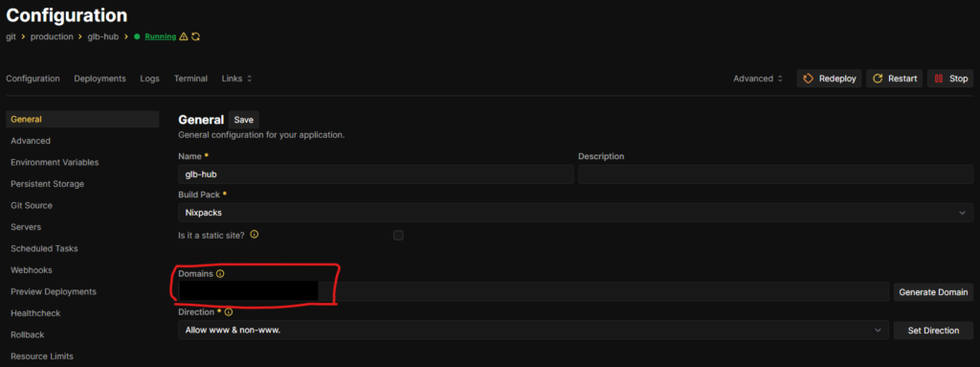Click the refresh status icon beside Running
This screenshot has height=367, width=980.
click(x=195, y=37)
